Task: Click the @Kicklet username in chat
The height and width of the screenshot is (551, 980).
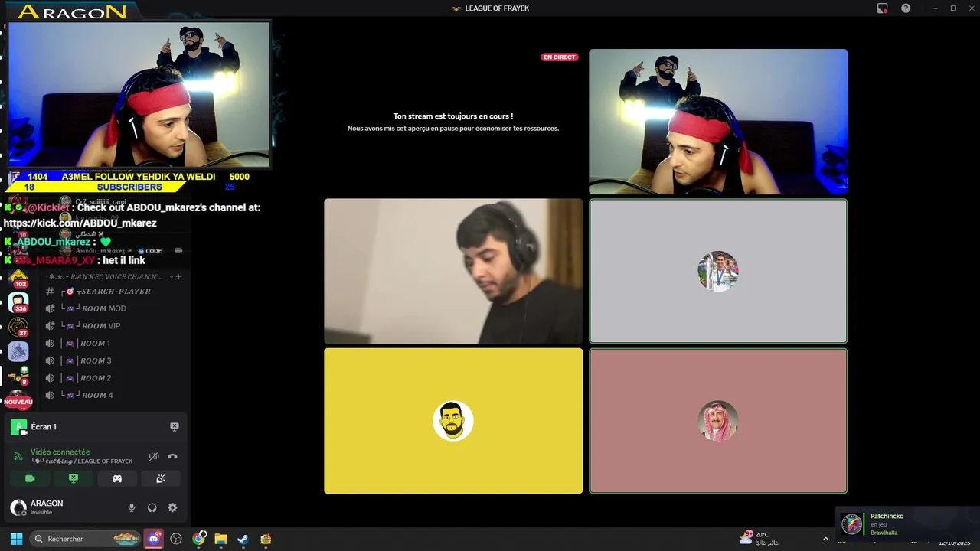Action: point(48,207)
